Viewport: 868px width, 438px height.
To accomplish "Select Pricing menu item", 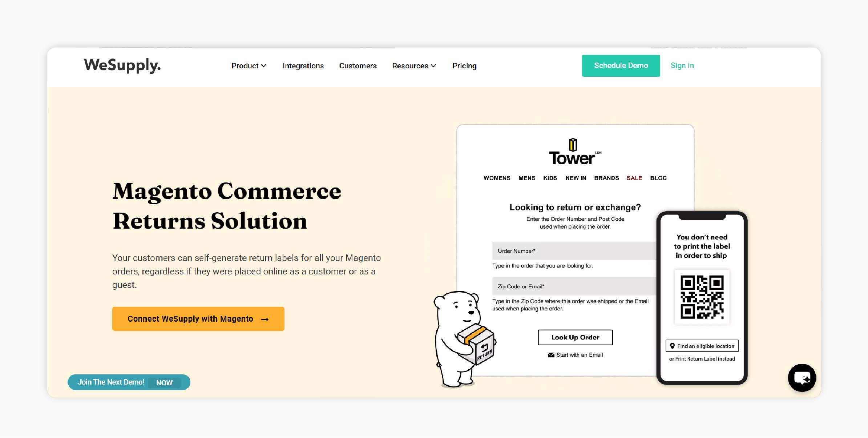I will pyautogui.click(x=464, y=65).
